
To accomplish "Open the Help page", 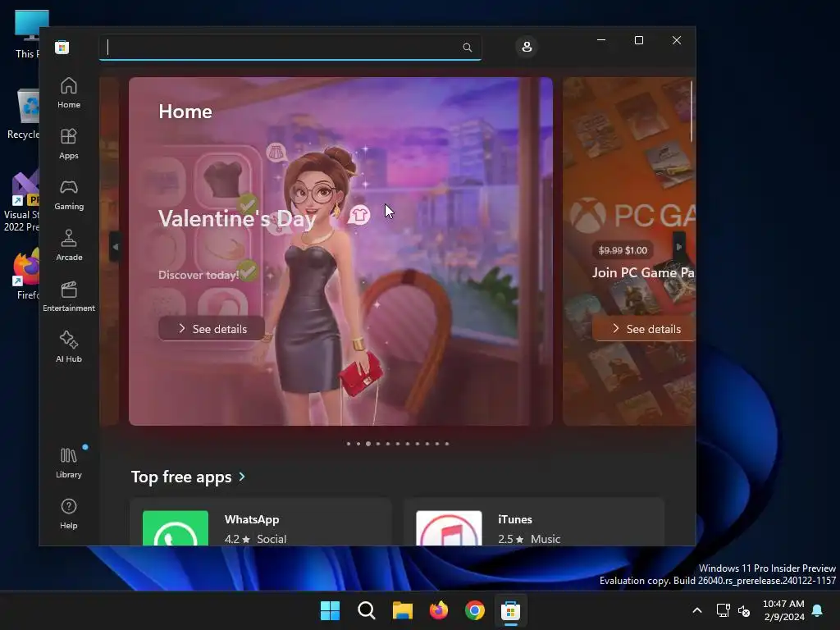I will pos(69,514).
